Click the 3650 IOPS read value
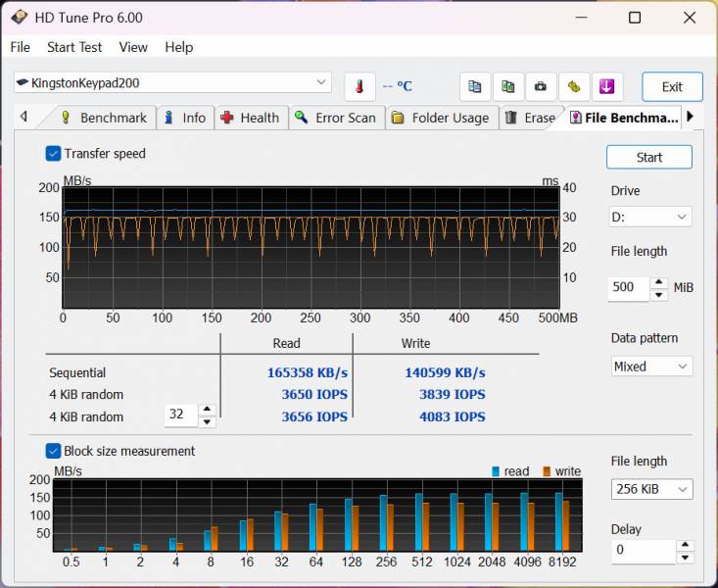The width and height of the screenshot is (718, 588). (314, 395)
